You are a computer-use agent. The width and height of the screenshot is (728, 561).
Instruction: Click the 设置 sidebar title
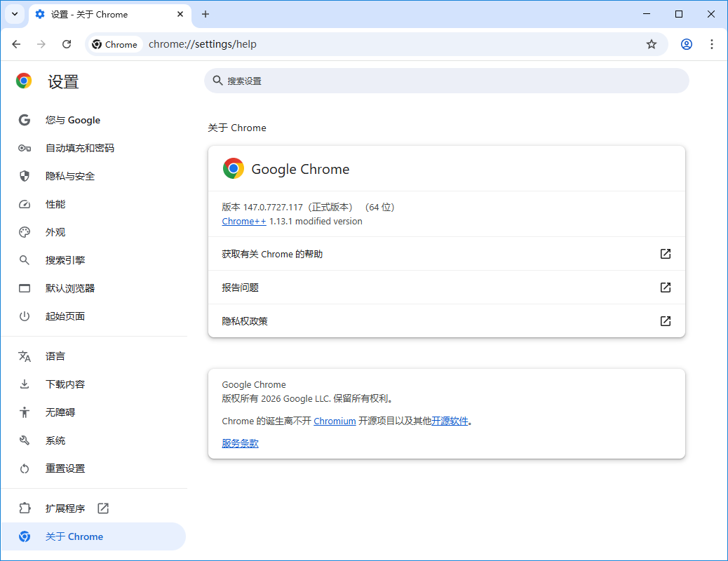coord(63,82)
